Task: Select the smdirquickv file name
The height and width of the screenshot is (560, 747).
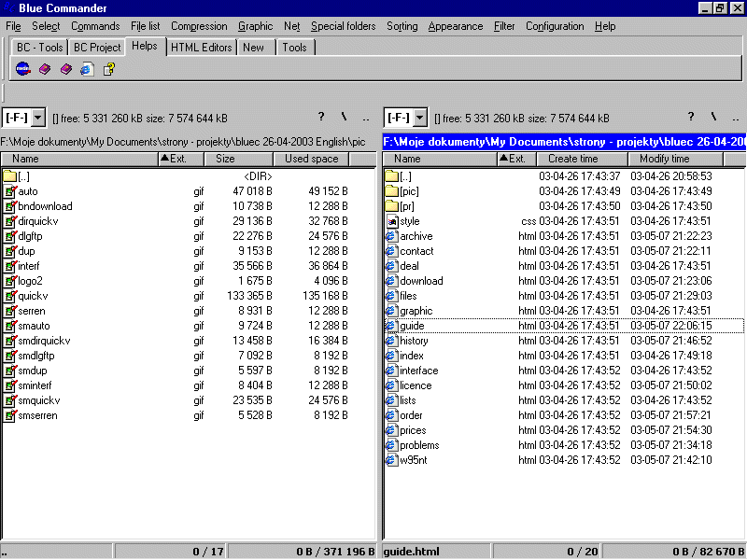Action: point(44,341)
